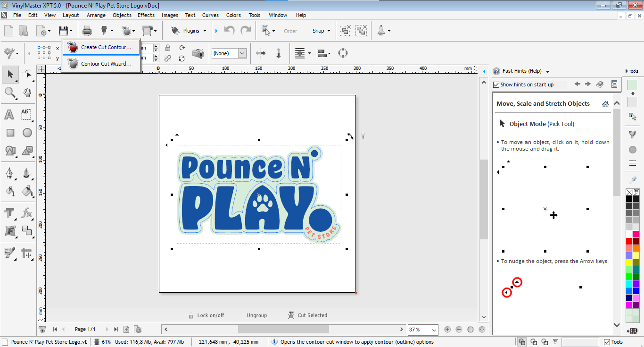This screenshot has width=644, height=347.
Task: Open the Snap dropdown
Action: click(x=321, y=31)
